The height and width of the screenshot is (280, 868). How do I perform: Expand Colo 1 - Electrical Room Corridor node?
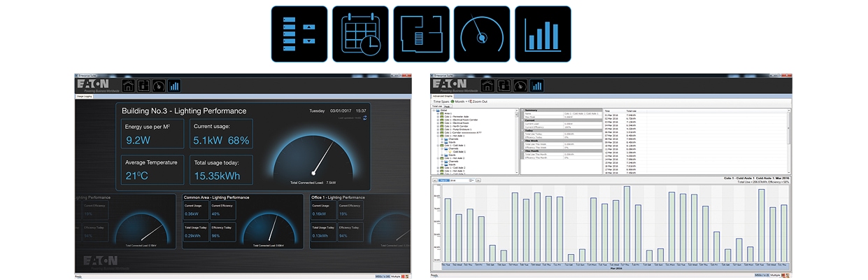pos(438,120)
